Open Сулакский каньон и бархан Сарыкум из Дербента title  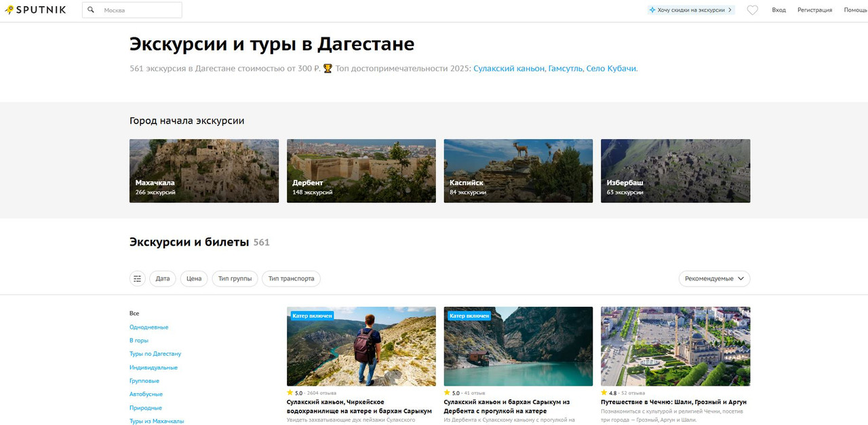(x=507, y=407)
